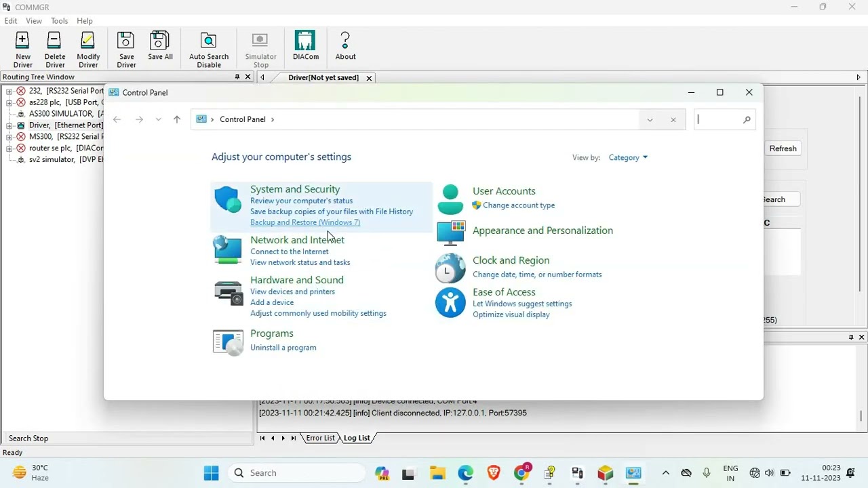Click the Refresh button in COMMGR

click(x=783, y=148)
